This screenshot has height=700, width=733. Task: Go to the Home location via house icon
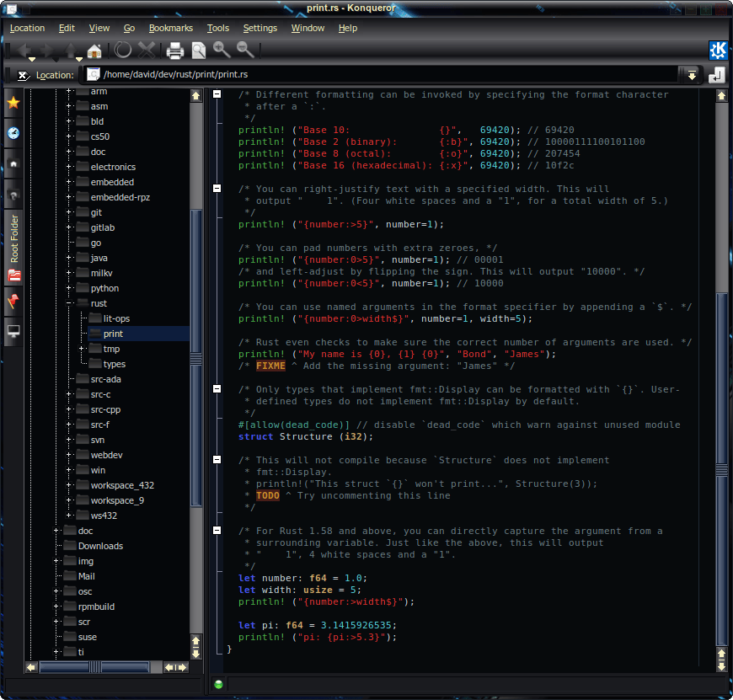pos(94,50)
